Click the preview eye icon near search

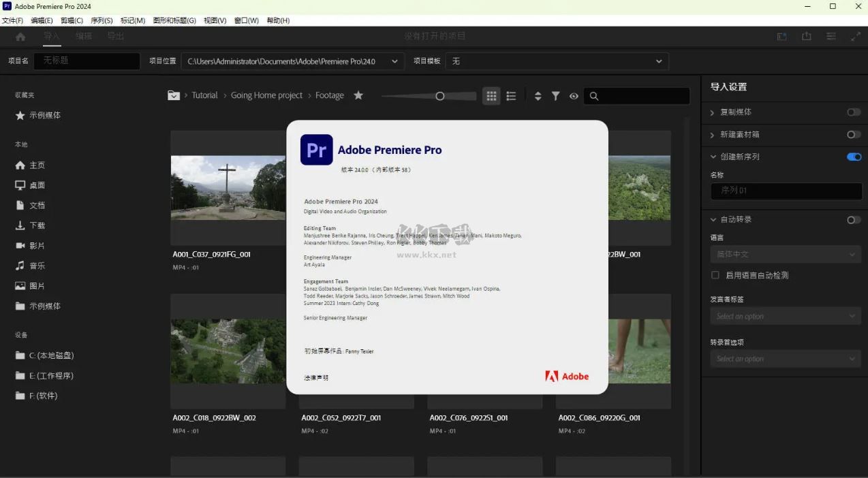click(x=574, y=95)
